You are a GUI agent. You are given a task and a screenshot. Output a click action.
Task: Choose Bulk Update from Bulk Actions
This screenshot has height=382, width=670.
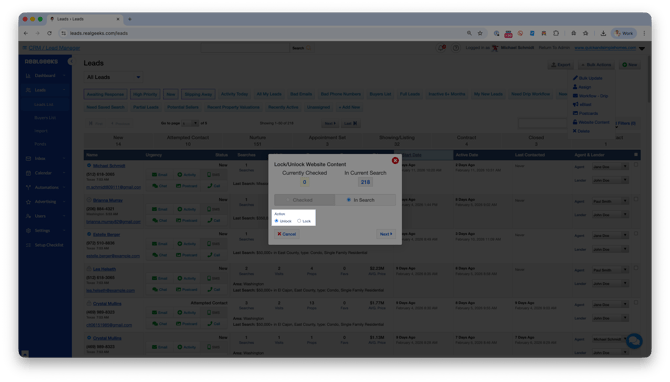pyautogui.click(x=588, y=78)
